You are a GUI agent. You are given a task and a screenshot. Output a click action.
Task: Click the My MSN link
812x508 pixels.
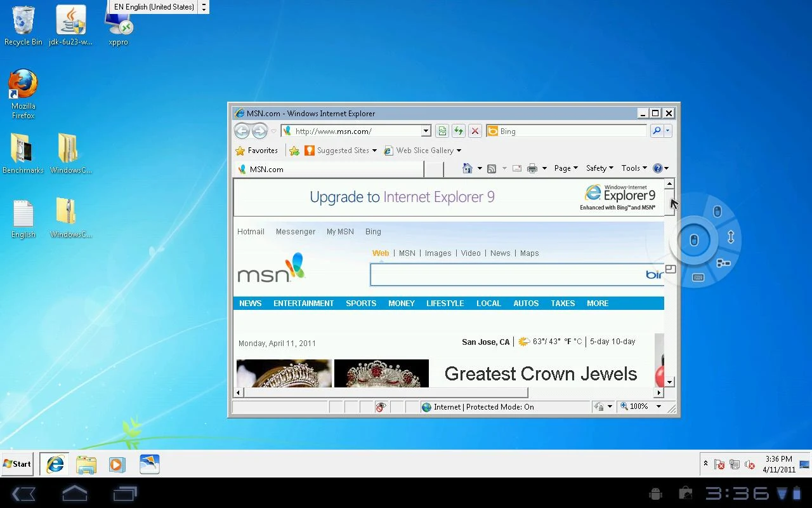tap(340, 232)
